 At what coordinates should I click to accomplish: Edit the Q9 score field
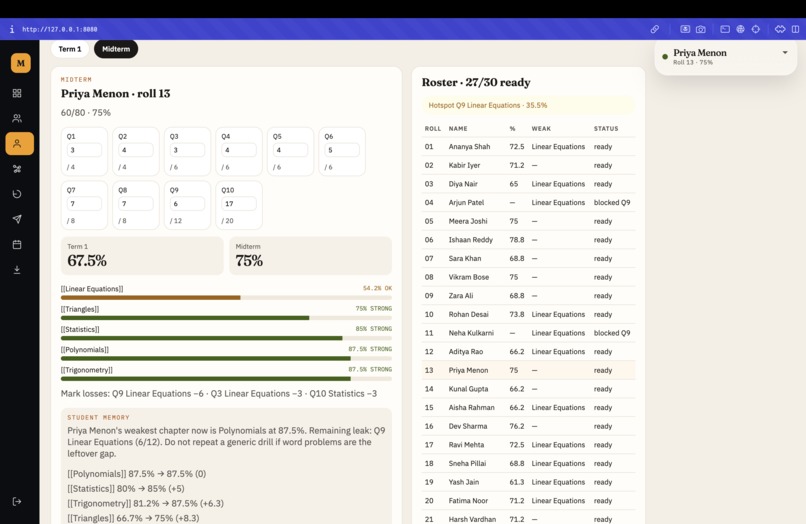(187, 204)
